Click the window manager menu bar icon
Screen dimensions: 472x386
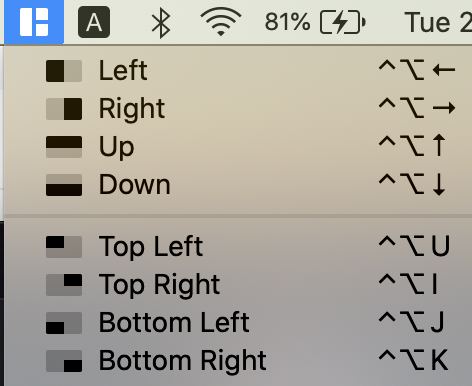click(x=34, y=22)
